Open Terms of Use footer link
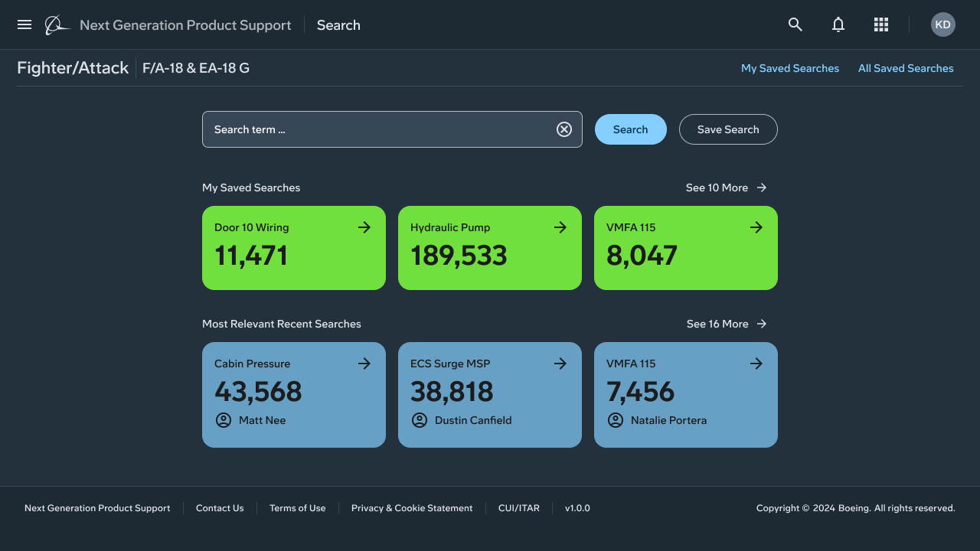The height and width of the screenshot is (551, 980). (298, 508)
